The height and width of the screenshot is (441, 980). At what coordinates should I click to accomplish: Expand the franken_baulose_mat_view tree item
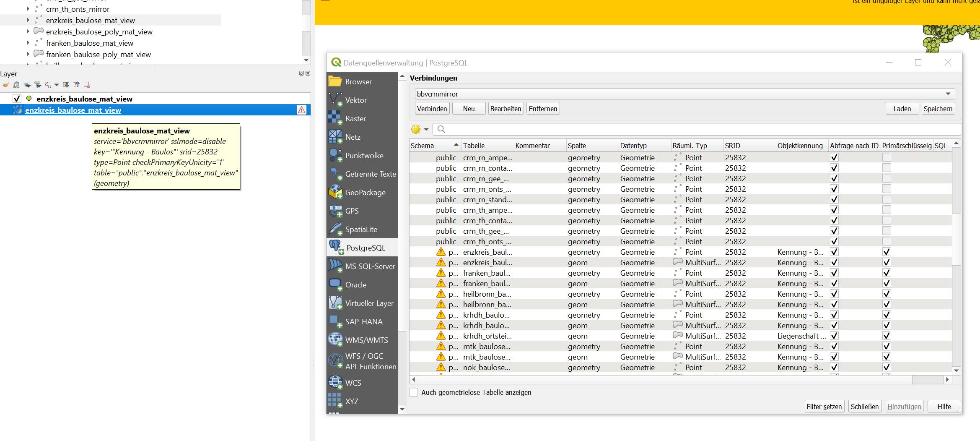coord(28,43)
